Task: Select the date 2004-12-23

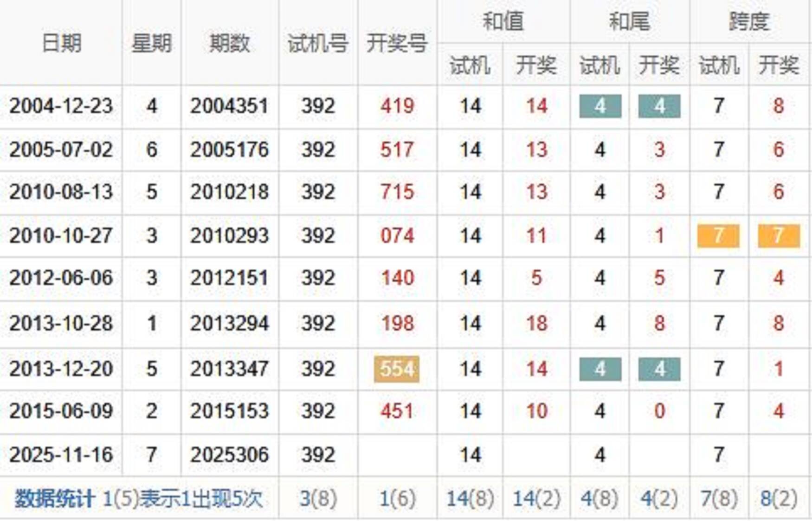Action: 61,106
